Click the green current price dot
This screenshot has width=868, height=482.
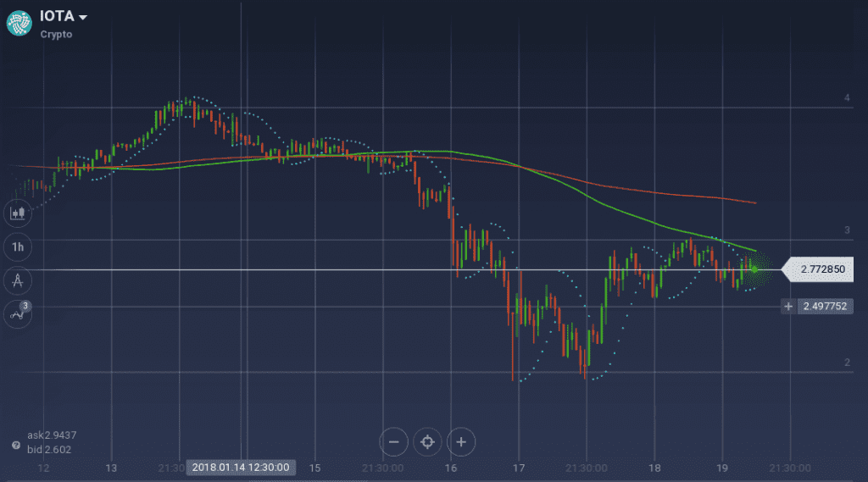pos(754,269)
